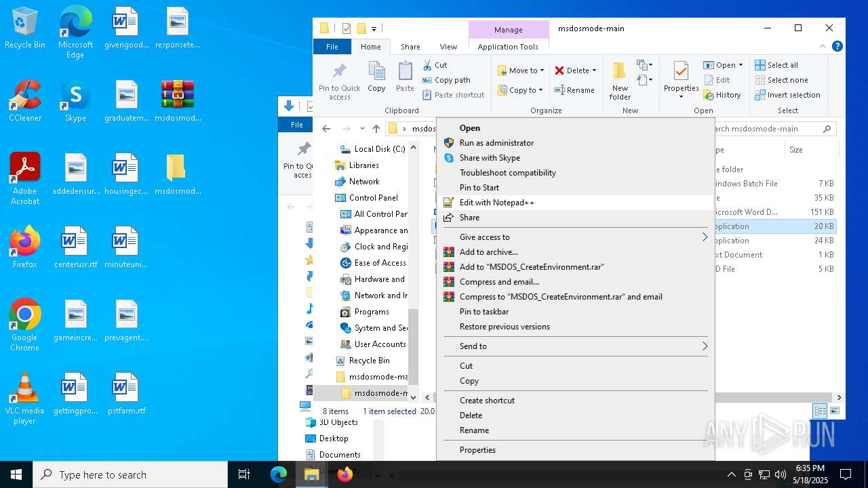Expand the Send to submenu

click(575, 346)
